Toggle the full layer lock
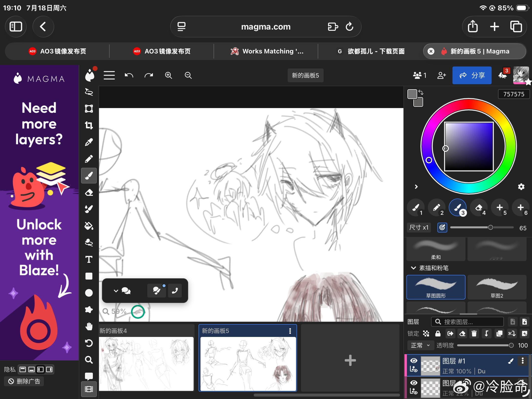The image size is (532, 399). (x=438, y=333)
